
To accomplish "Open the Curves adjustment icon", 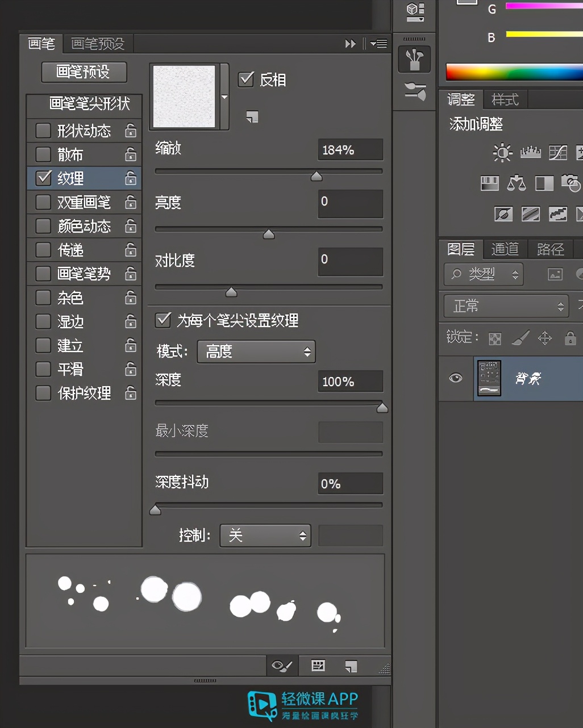I will coord(557,152).
